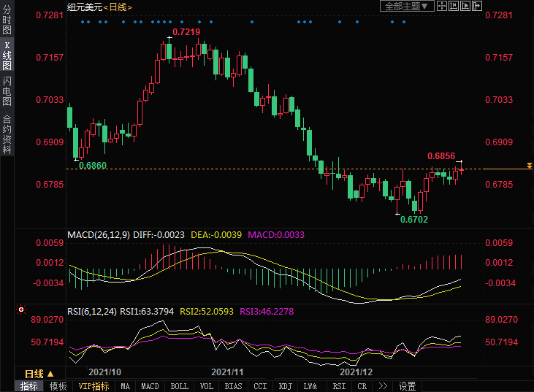
Task: Click the 0.7219 high price label
Action: tap(186, 32)
